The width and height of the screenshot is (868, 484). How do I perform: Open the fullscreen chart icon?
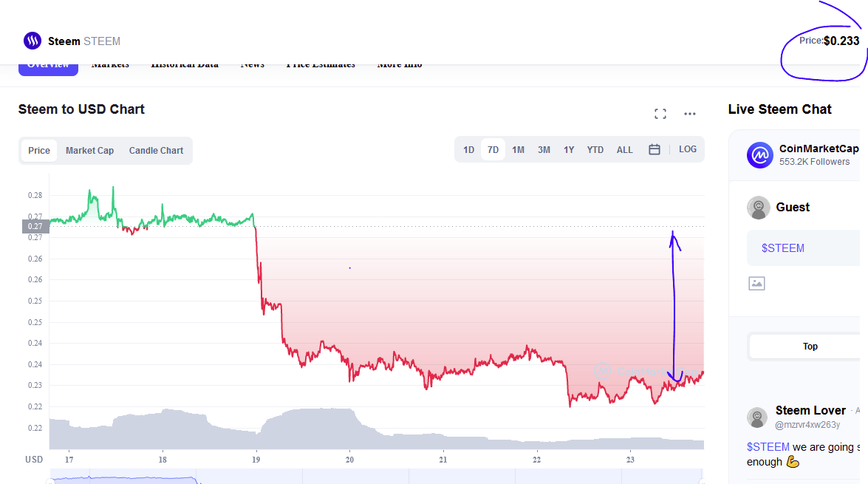(660, 114)
